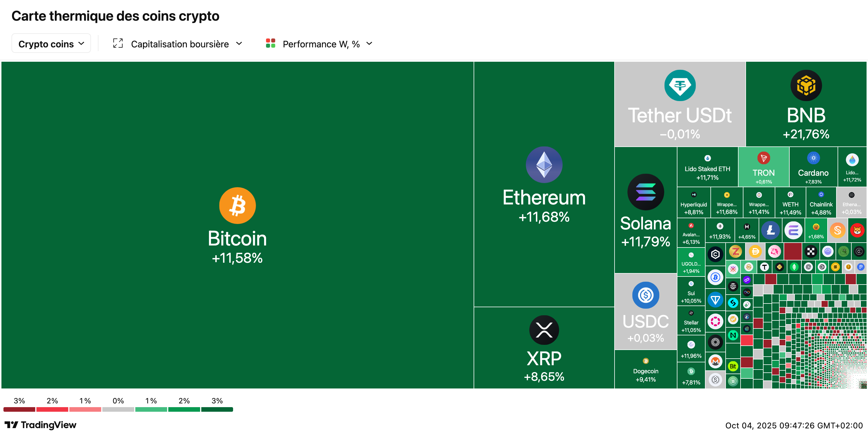Image resolution: width=868 pixels, height=437 pixels.
Task: Click the fullscreen expand arrows icon
Action: [x=118, y=43]
